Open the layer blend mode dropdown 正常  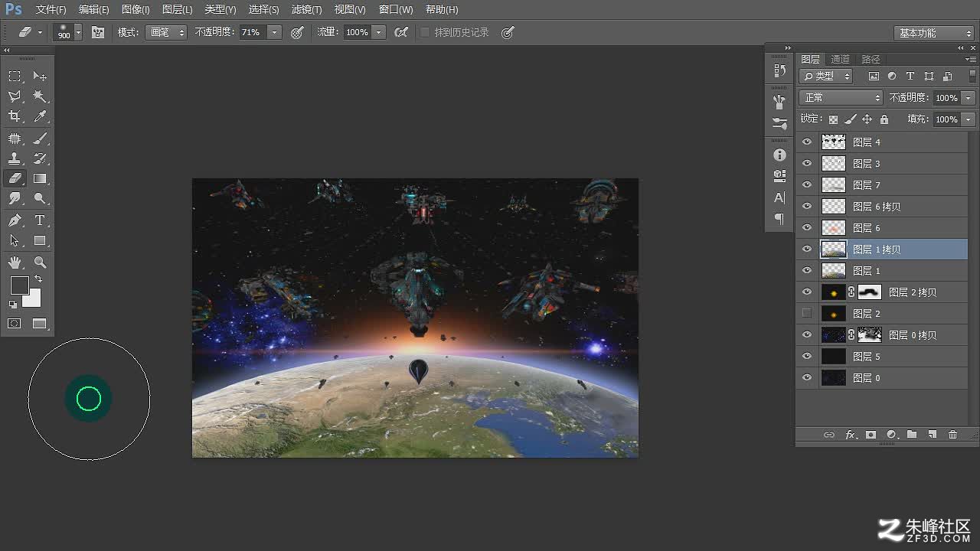(841, 98)
